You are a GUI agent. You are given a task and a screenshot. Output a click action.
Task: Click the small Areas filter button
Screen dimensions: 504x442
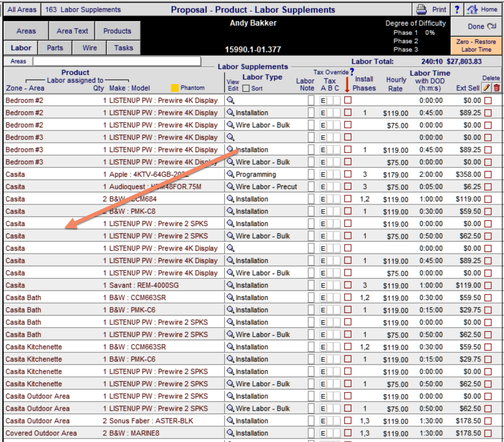tap(18, 61)
